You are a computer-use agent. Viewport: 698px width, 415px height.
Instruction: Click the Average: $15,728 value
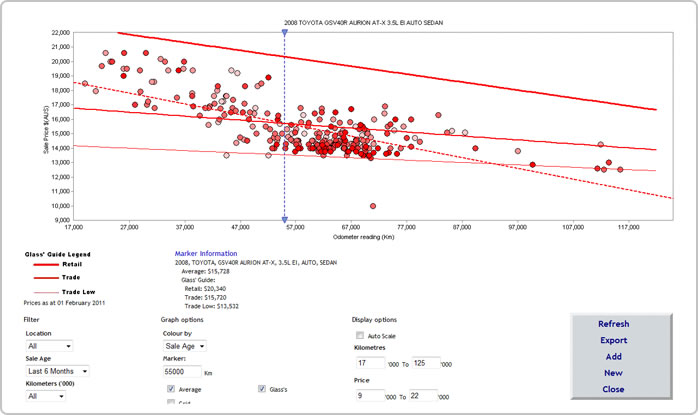coord(206,271)
